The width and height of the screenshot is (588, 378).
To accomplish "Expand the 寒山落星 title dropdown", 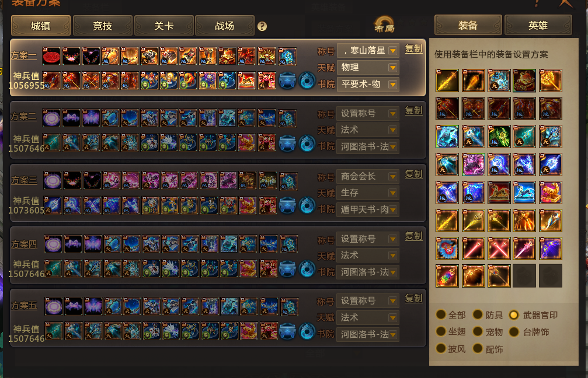I will click(393, 51).
